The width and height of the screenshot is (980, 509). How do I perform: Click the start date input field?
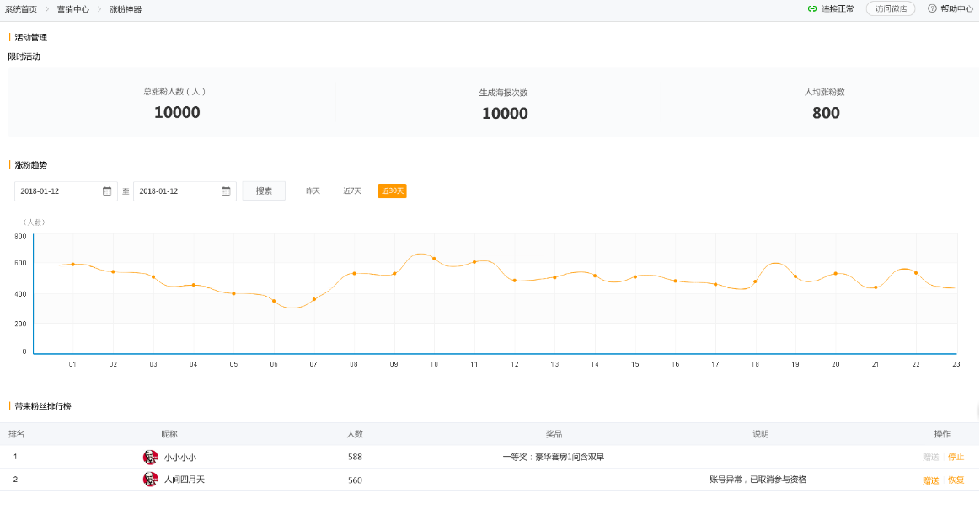57,191
